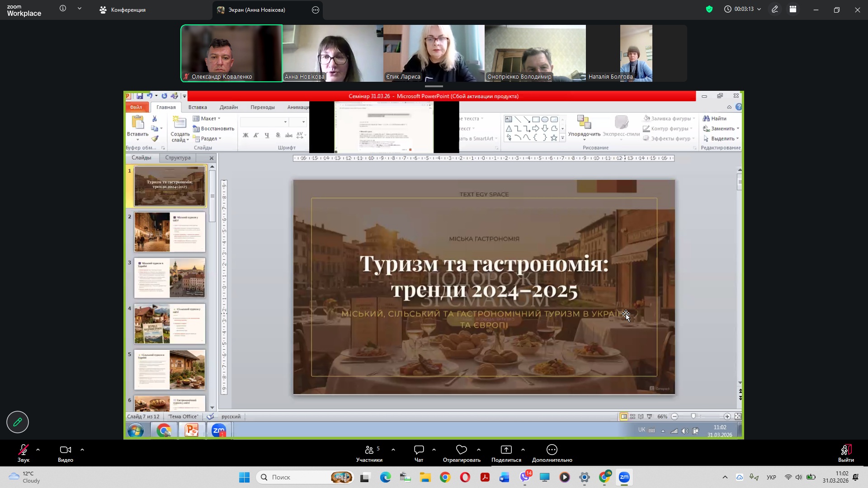This screenshot has width=868, height=488.
Task: Open the Дополнительно more options icon
Action: 552,450
